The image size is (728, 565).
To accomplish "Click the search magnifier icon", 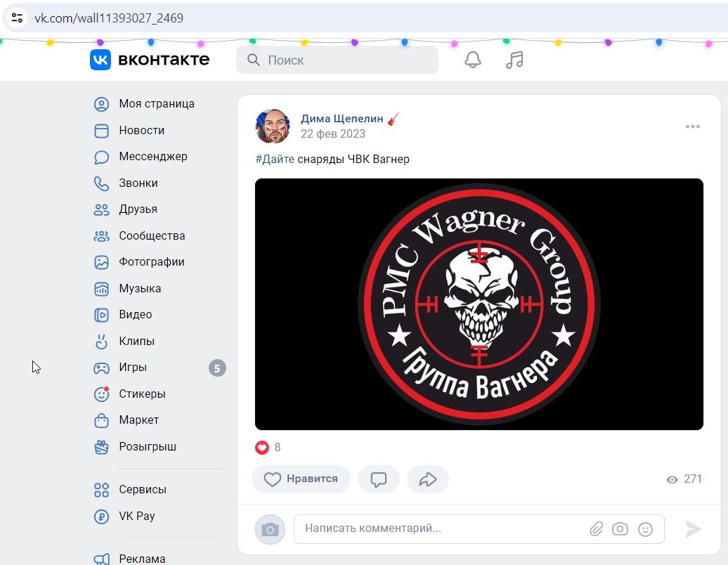I will [x=254, y=60].
